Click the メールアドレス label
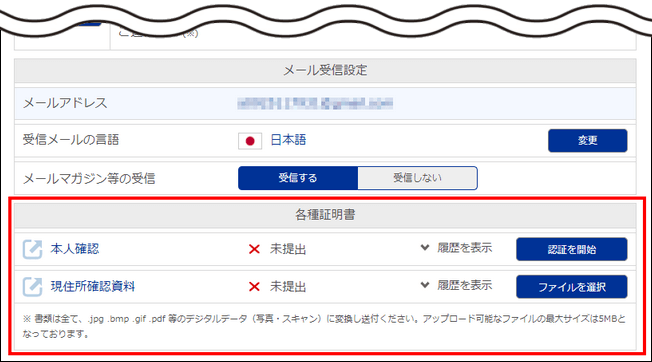Image resolution: width=652 pixels, height=362 pixels. pyautogui.click(x=65, y=103)
